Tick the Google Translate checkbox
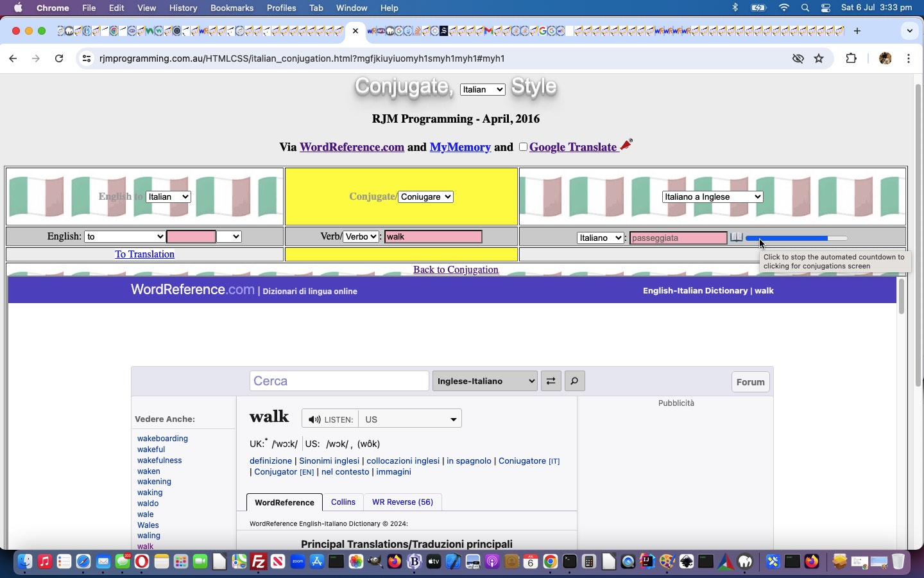The image size is (924, 578). click(x=523, y=147)
